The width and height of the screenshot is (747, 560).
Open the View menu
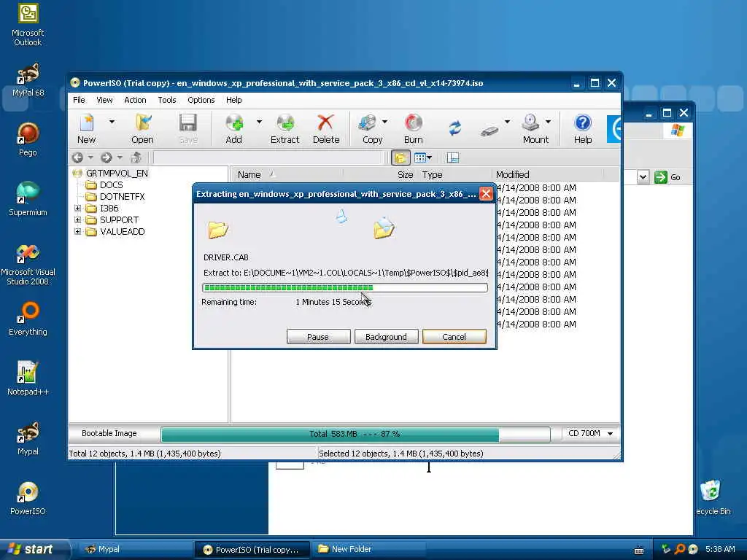104,100
